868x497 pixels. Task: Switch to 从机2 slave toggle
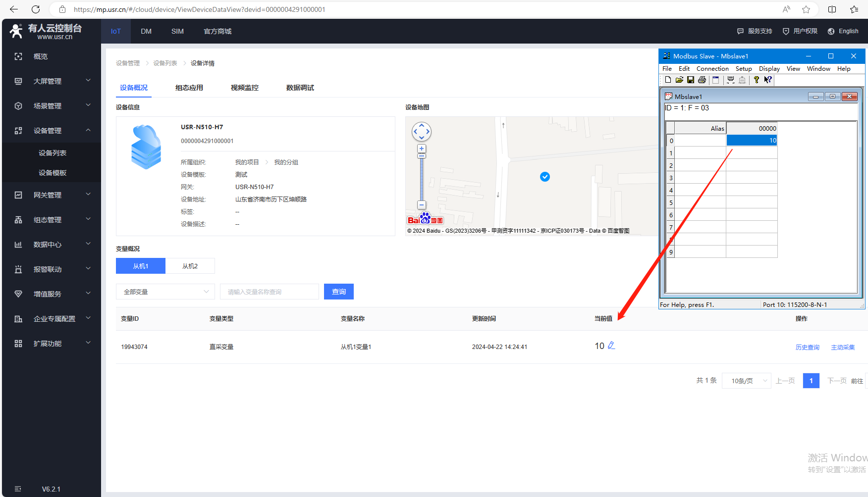coord(190,266)
